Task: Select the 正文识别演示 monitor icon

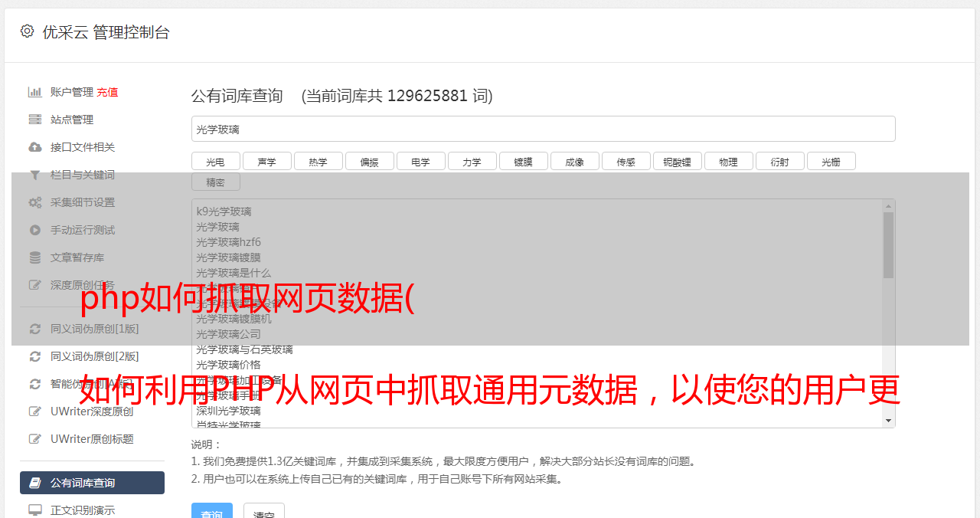Action: tap(35, 510)
